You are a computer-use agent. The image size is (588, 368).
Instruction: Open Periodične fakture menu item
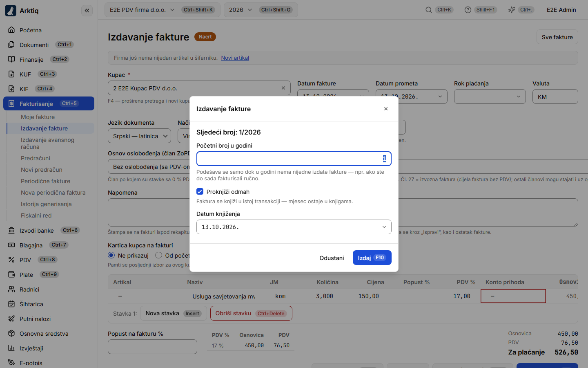click(45, 181)
